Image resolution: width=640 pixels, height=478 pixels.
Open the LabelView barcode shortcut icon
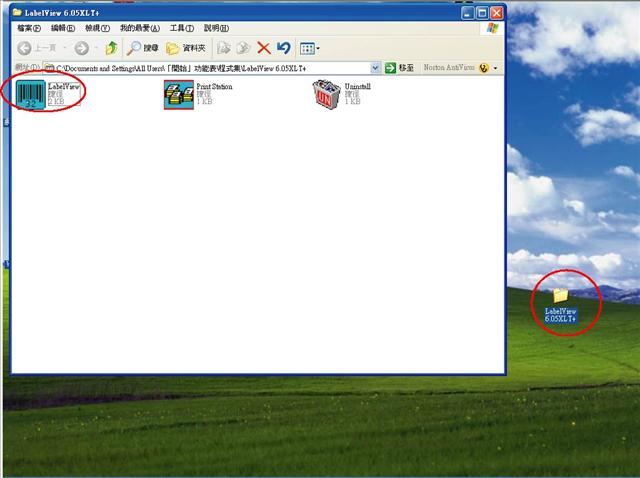(x=31, y=95)
